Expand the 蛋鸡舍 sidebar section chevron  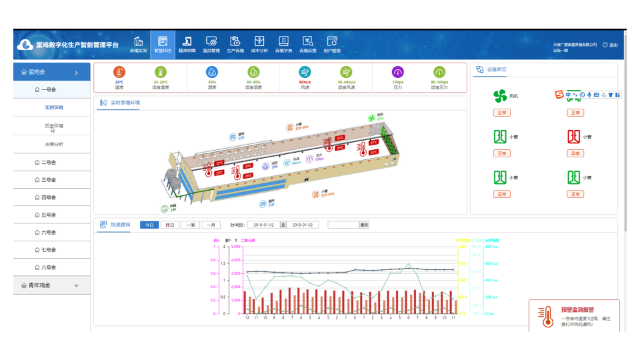(x=76, y=73)
